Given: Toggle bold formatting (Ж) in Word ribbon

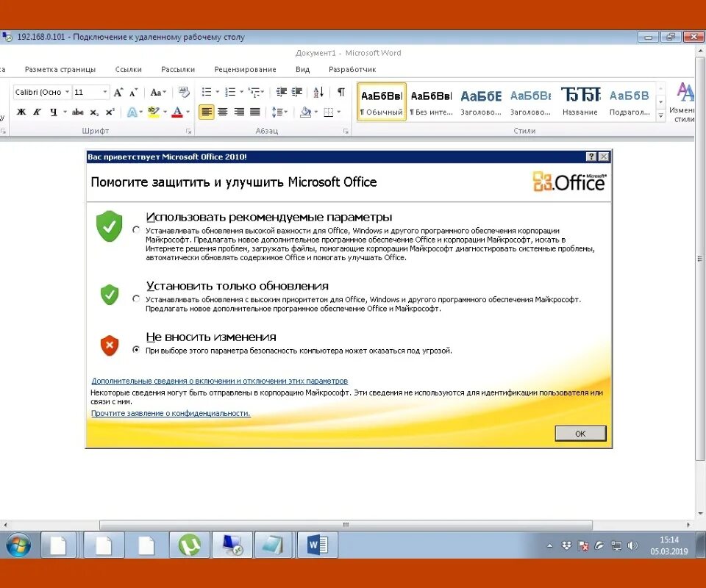Looking at the screenshot, I should [x=21, y=112].
